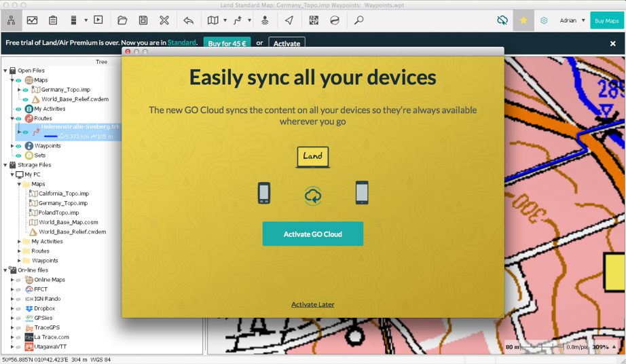This screenshot has width=626, height=364.
Task: Open the Adrian account dropdown
Action: click(572, 20)
